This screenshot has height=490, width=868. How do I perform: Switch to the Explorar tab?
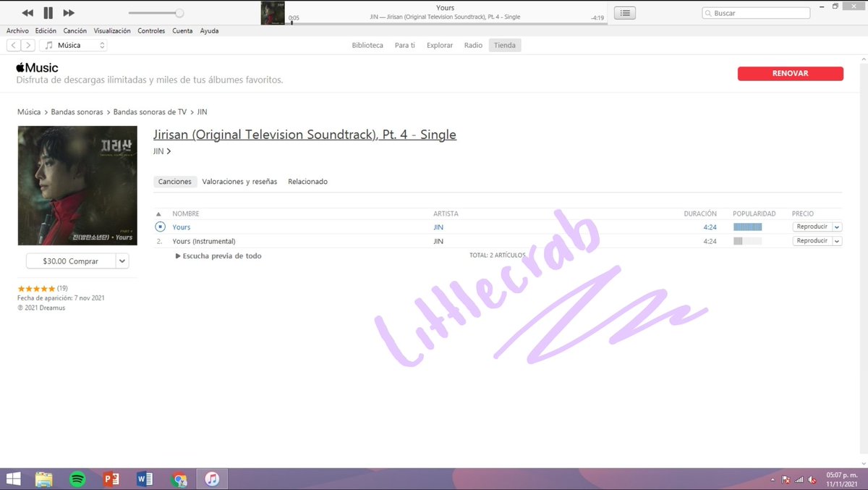coord(440,45)
